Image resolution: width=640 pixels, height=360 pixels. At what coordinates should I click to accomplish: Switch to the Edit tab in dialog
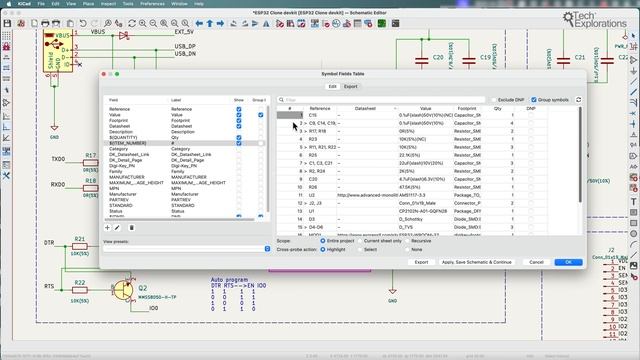coord(333,87)
